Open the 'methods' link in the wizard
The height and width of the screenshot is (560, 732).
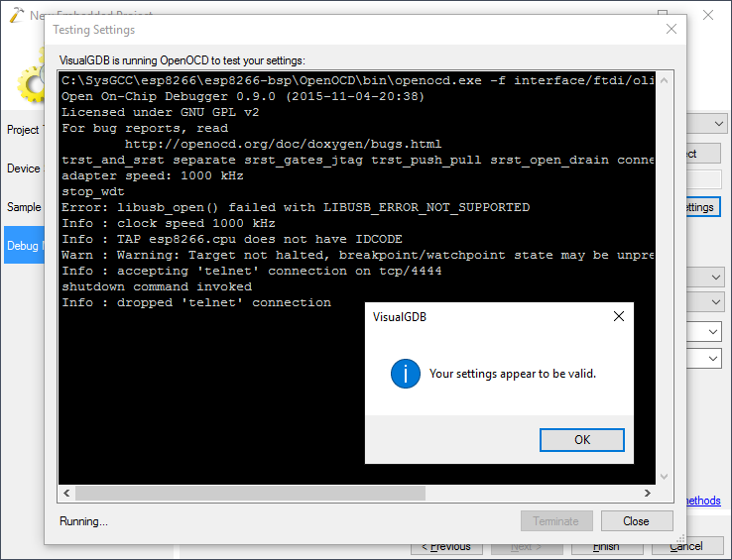click(703, 501)
